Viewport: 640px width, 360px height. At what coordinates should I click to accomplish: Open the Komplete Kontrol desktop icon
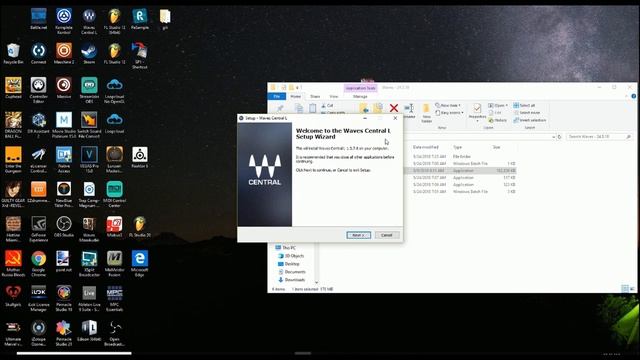[64, 22]
